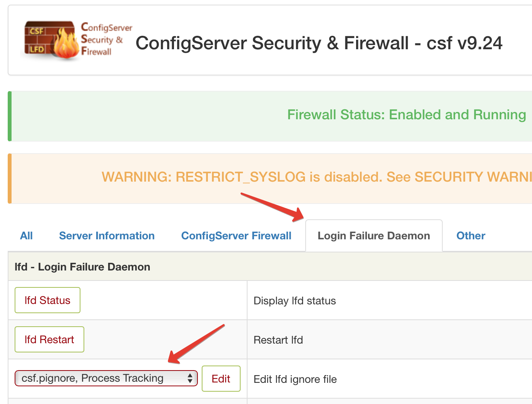Click the RESTRICT_SYSLOG warning banner
This screenshot has width=532, height=404.
click(x=270, y=179)
